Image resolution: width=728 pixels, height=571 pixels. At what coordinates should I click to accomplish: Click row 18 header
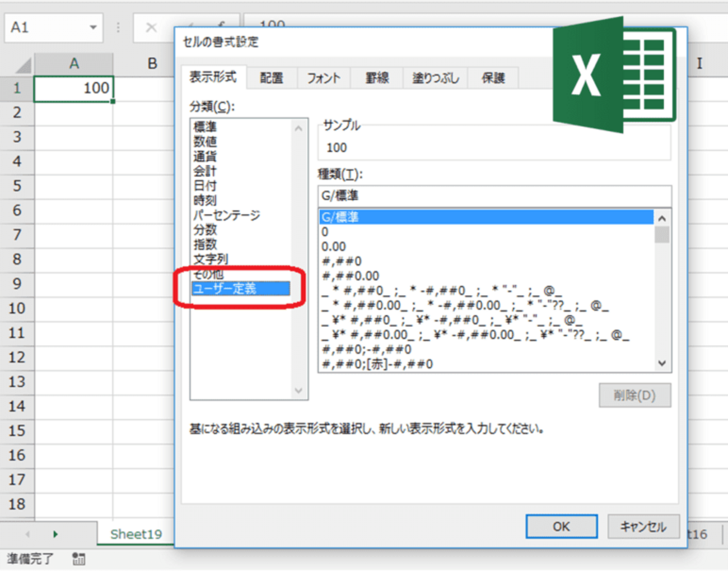17,504
